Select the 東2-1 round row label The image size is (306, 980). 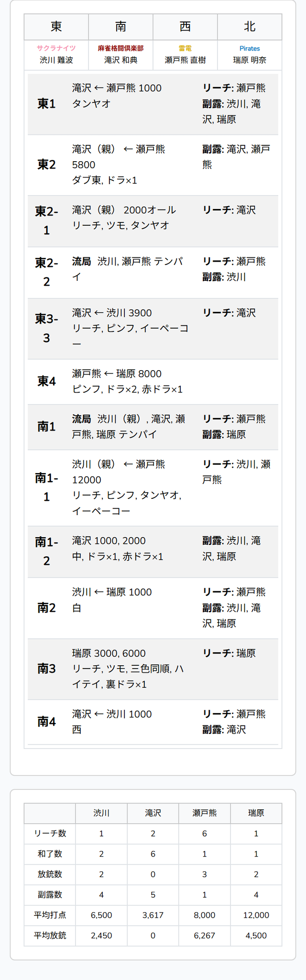pos(46,220)
